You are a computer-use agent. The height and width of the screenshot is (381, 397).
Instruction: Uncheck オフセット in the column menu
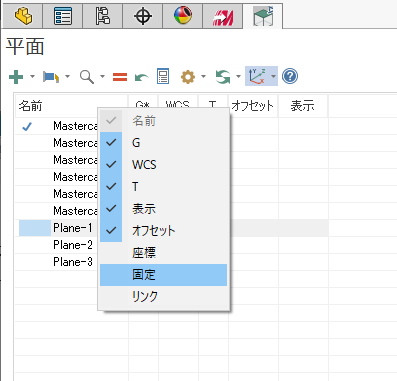pyautogui.click(x=163, y=231)
